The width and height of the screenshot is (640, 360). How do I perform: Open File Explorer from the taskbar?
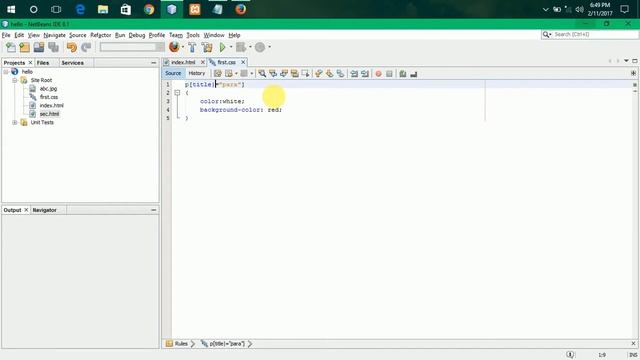click(x=103, y=9)
